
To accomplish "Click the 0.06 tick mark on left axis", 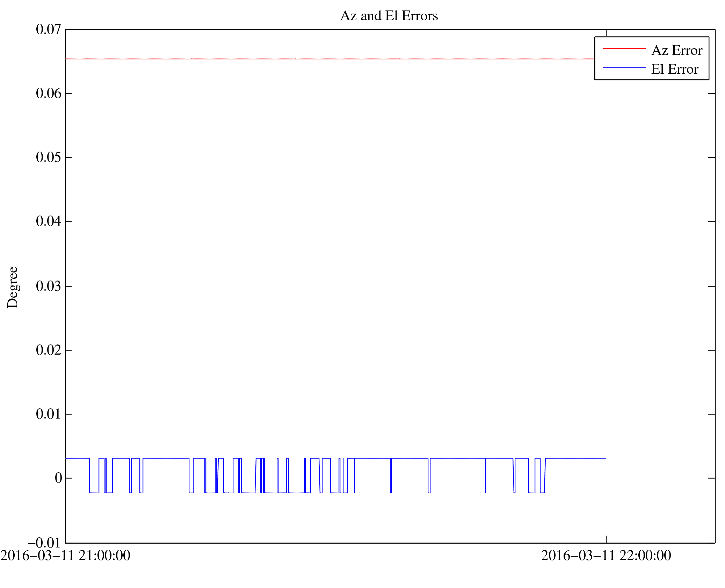I will click(x=69, y=93).
